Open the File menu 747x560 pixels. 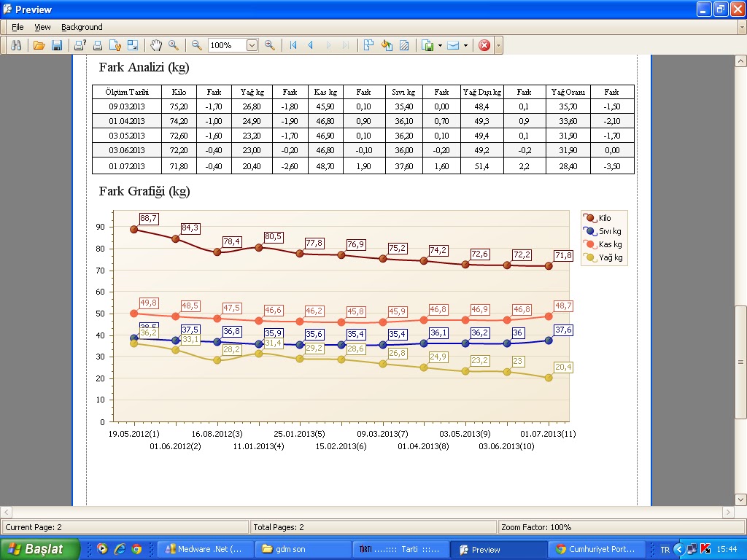(x=18, y=27)
